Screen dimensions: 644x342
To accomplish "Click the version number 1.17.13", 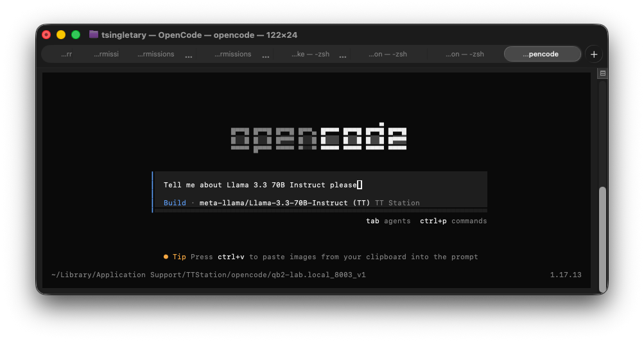I will tap(566, 275).
